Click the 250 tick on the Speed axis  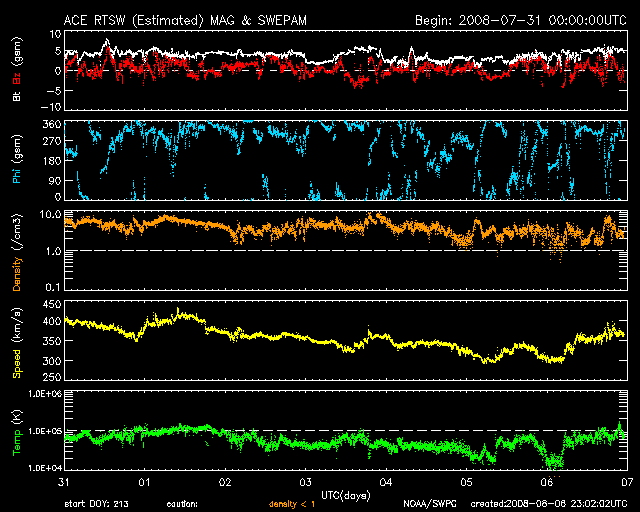tap(52, 377)
